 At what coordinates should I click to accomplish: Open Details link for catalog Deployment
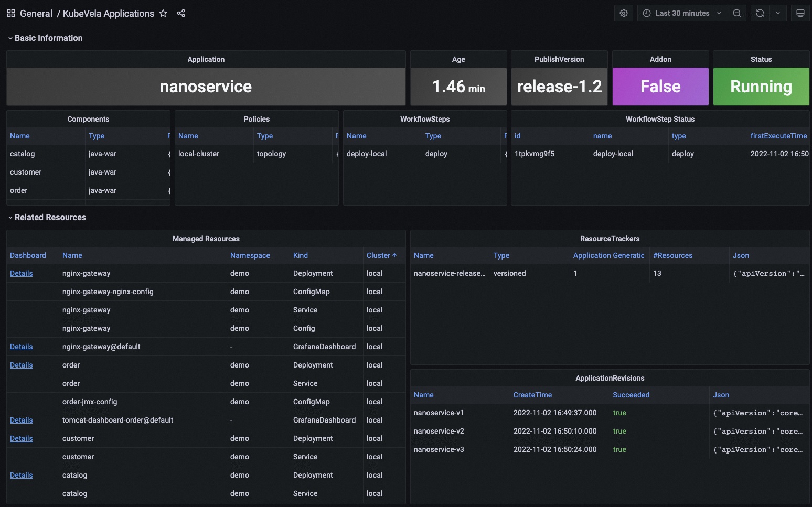(x=22, y=475)
